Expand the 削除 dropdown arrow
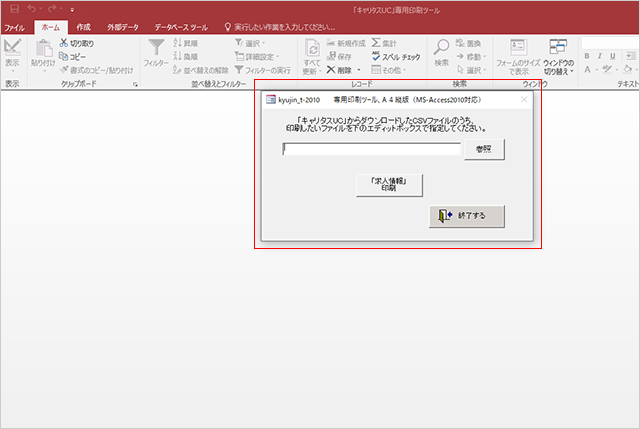Screen dimensions: 640x429 click(x=359, y=70)
